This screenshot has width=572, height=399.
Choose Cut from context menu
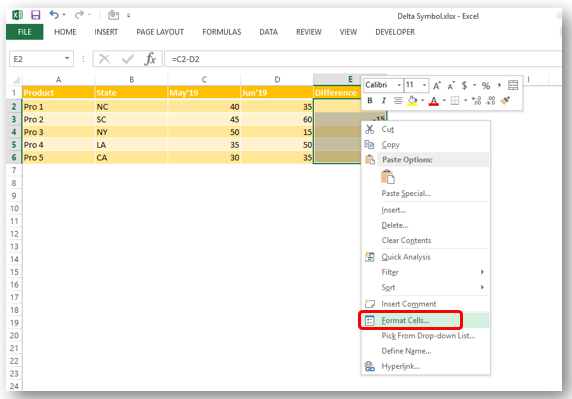[x=425, y=129]
